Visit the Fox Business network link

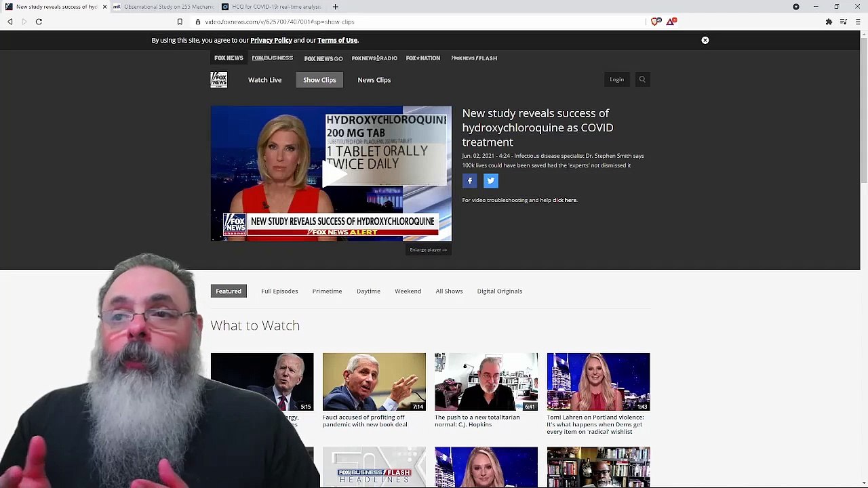tap(273, 58)
